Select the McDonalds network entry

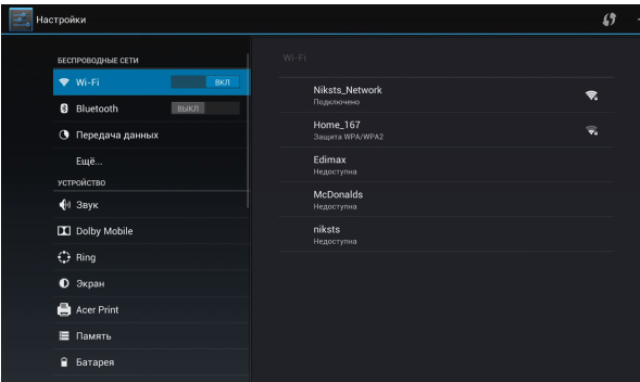(x=447, y=200)
